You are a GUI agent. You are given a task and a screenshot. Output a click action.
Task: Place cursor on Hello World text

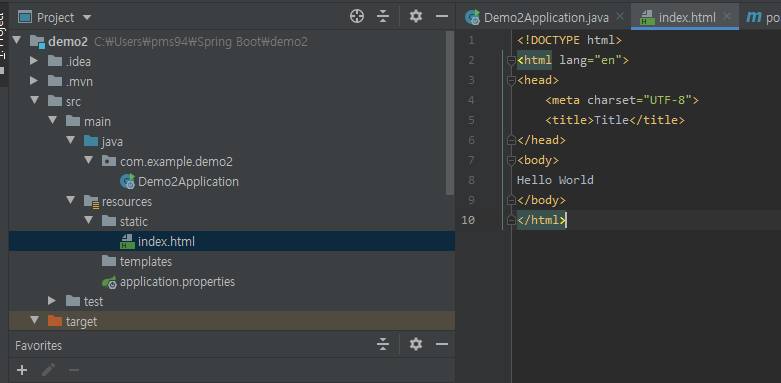pos(555,180)
